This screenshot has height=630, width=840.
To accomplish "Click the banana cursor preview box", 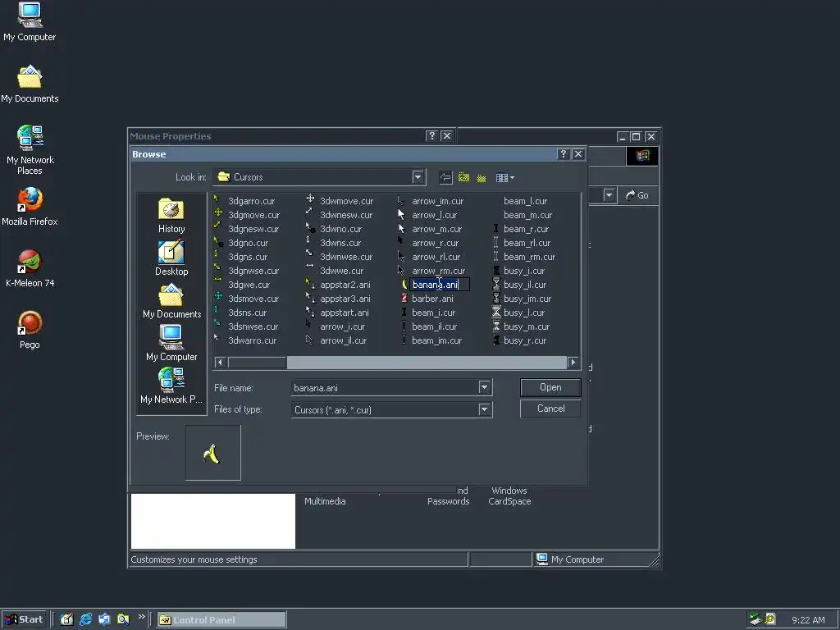I will pos(213,453).
